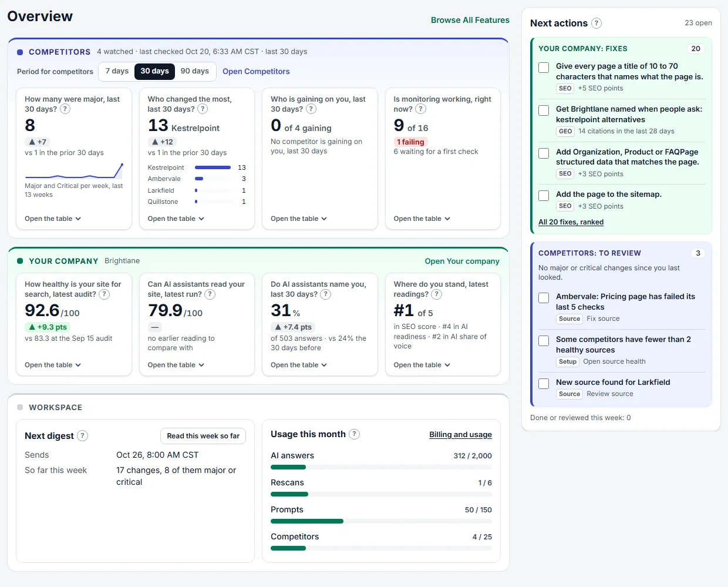The image size is (728, 587).
Task: Open help icon for 'Can AI assistants read your site'
Action: [210, 294]
